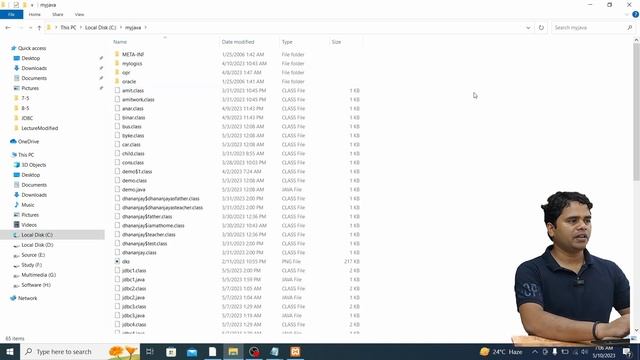The height and width of the screenshot is (360, 640).
Task: Select the mylogsss folder name
Action: (x=132, y=64)
